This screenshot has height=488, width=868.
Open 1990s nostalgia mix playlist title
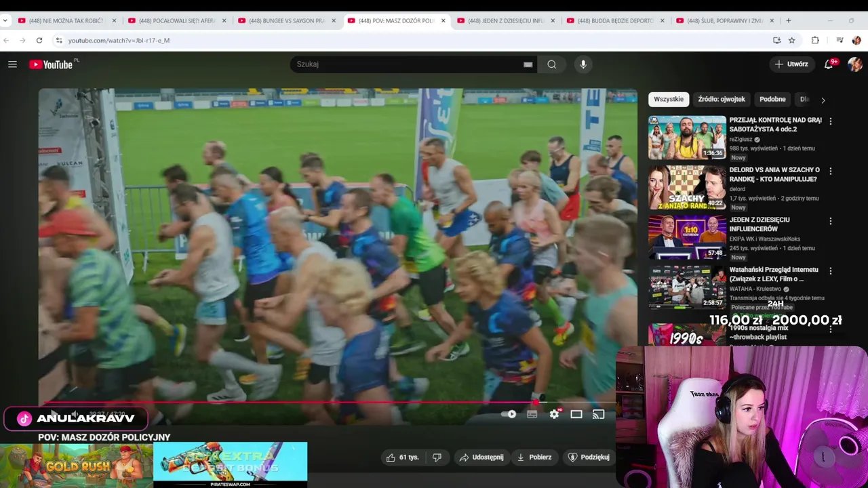point(758,333)
